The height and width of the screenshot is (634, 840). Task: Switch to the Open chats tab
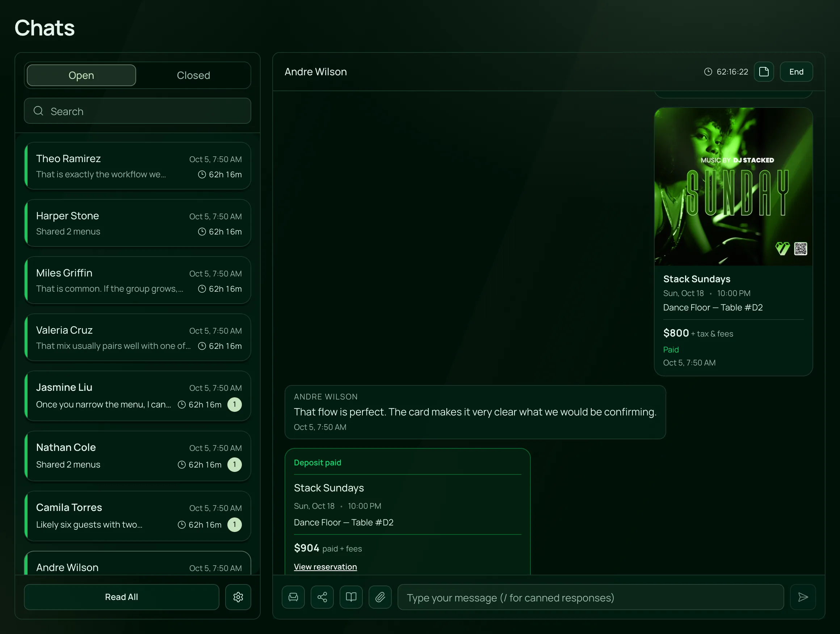[81, 75]
